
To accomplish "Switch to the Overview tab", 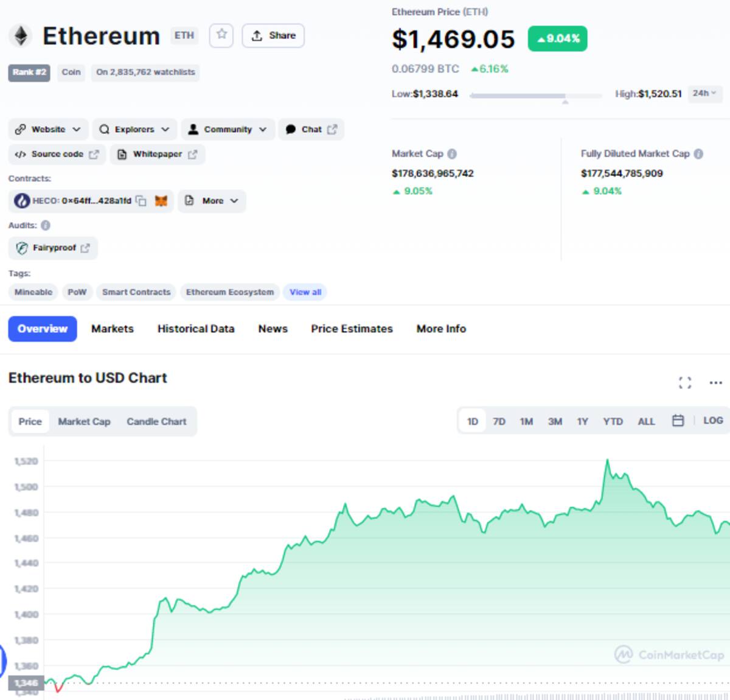I will click(x=43, y=329).
